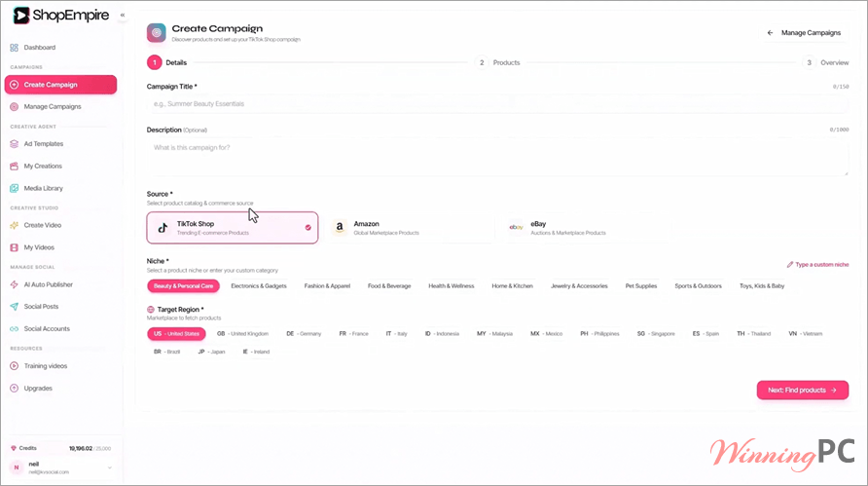Click the Ad Templates layers icon
This screenshot has height=486, width=868.
pyautogui.click(x=15, y=144)
